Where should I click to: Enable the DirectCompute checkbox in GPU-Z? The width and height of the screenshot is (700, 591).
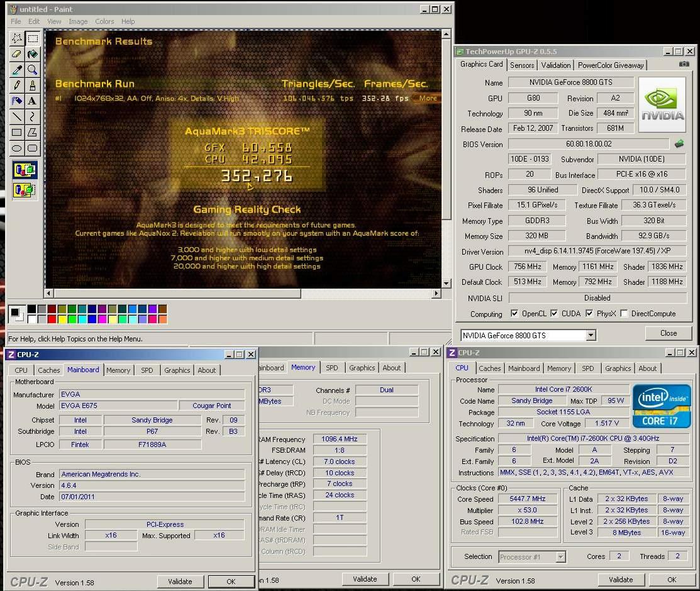[624, 313]
